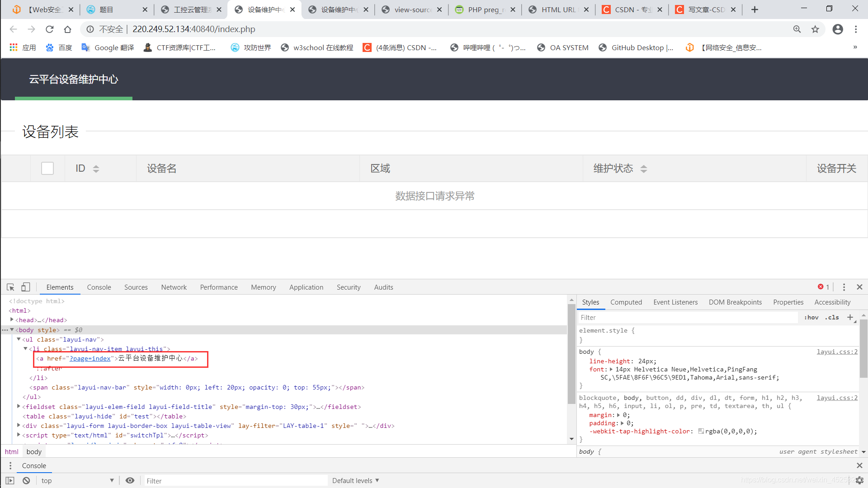Click the Default levels dropdown in Console
Screen dimensions: 868x488
point(355,481)
